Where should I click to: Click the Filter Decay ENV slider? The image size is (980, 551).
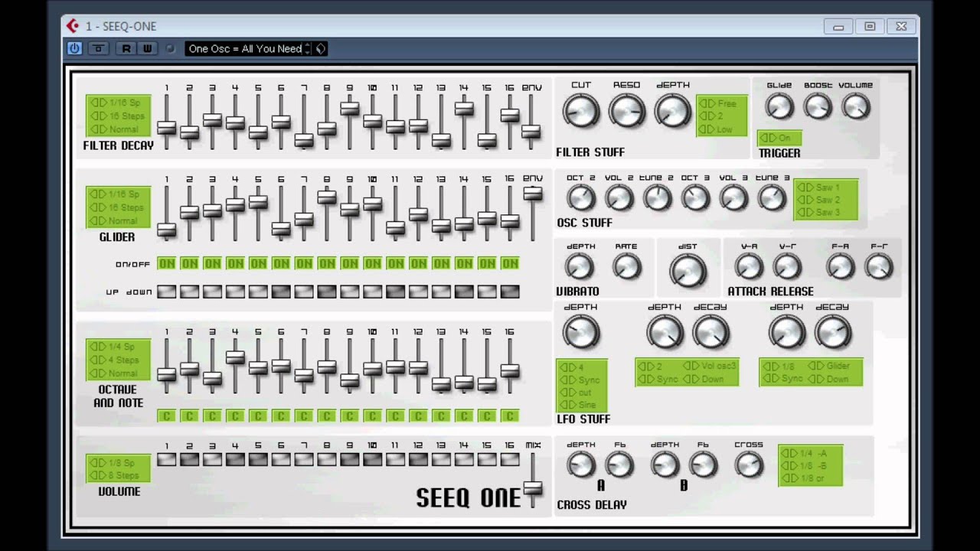(531, 131)
